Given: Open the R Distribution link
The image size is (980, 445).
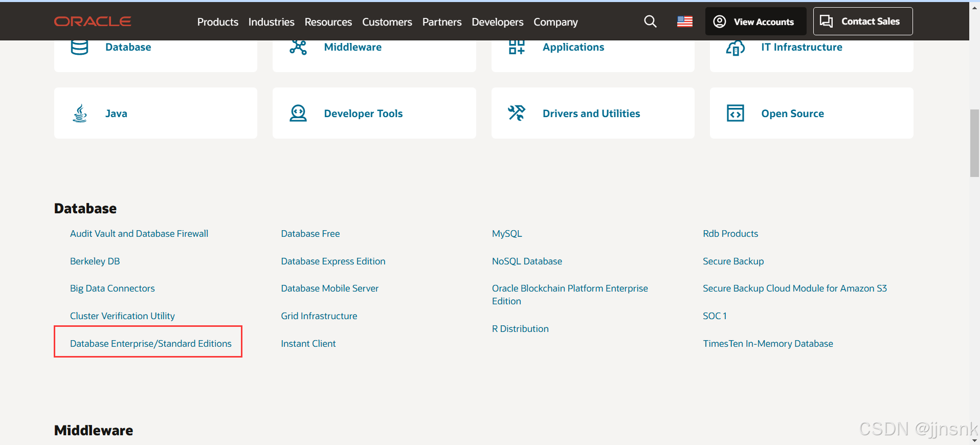Looking at the screenshot, I should point(520,329).
